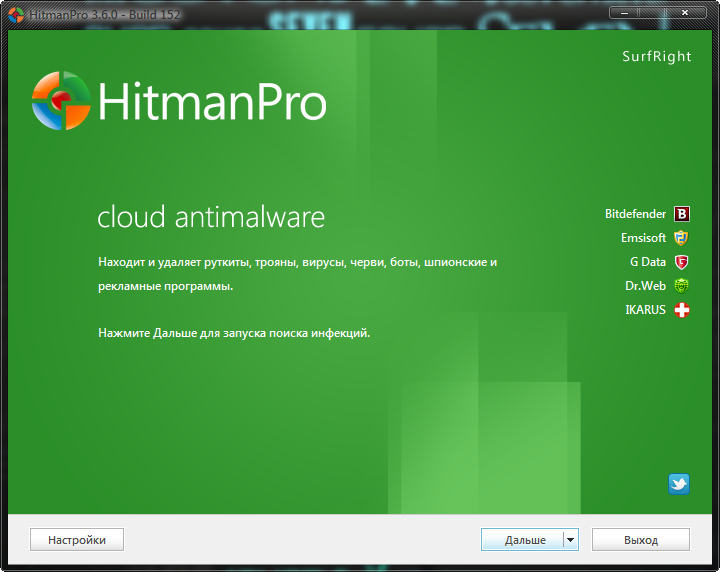The image size is (720, 572).
Task: Click the HitmanPro title bar app icon
Action: click(16, 15)
